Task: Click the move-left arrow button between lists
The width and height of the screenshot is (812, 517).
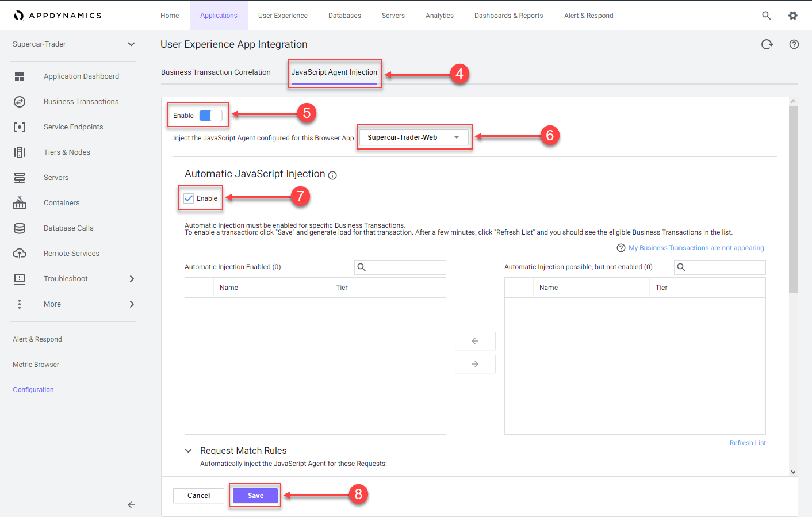Action: coord(475,341)
